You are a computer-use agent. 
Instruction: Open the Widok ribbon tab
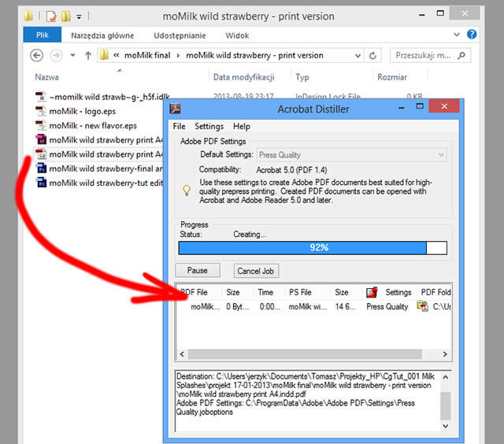click(237, 35)
